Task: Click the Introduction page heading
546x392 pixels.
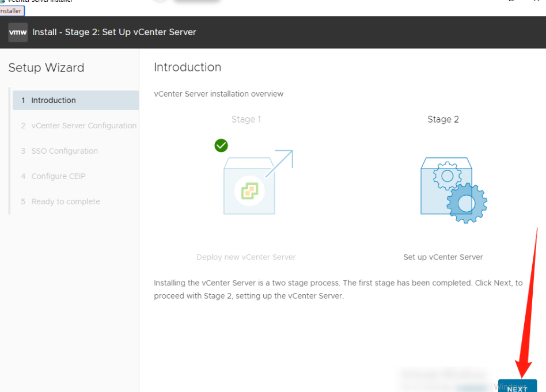Action: (x=187, y=67)
